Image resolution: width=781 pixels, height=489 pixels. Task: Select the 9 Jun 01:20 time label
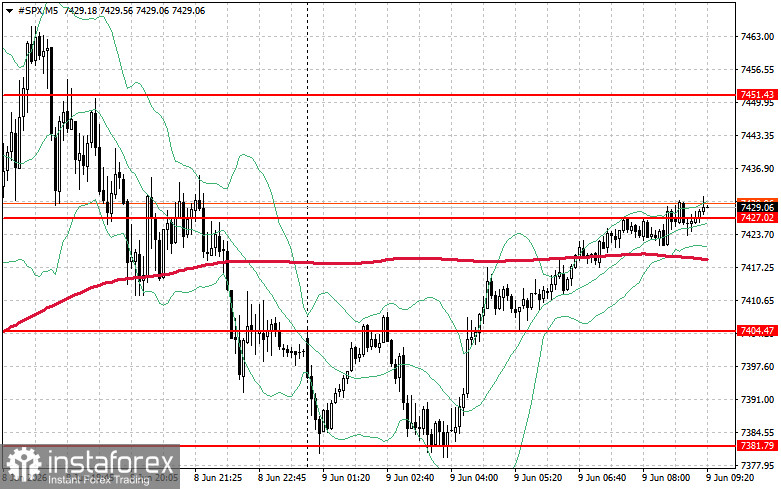point(346,478)
